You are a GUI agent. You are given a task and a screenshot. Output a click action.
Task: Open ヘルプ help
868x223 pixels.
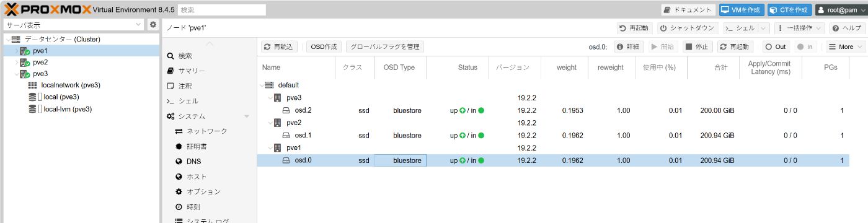pyautogui.click(x=847, y=28)
